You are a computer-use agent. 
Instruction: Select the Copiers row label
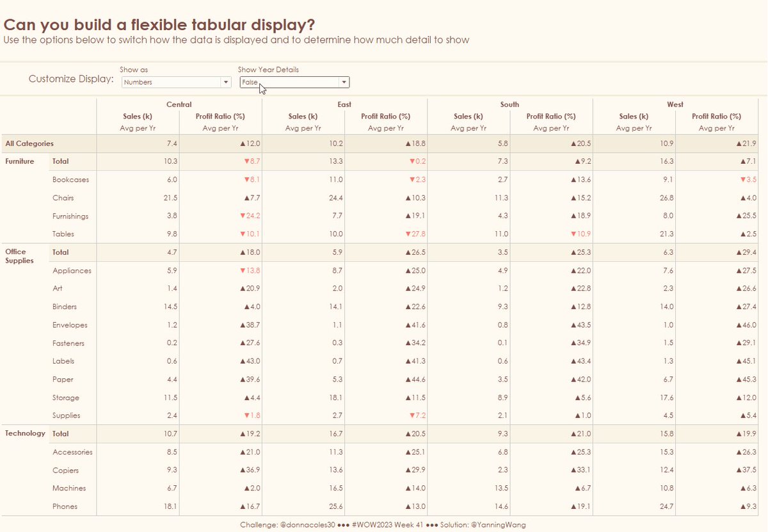coord(65,471)
